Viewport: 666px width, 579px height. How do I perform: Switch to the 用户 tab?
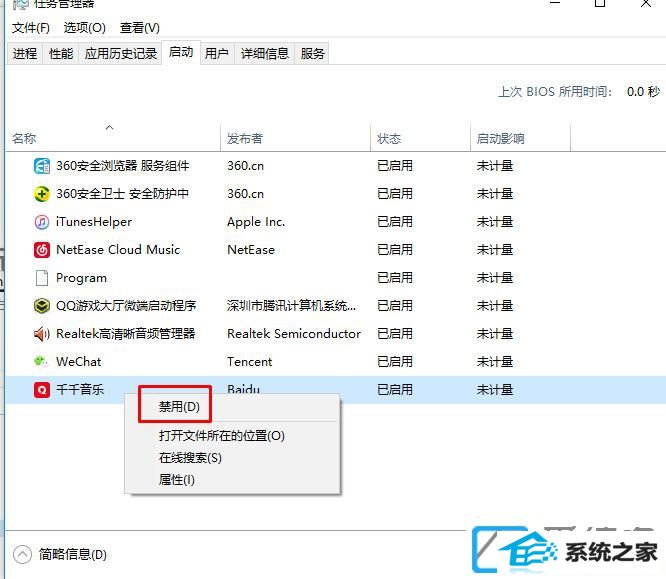(217, 54)
